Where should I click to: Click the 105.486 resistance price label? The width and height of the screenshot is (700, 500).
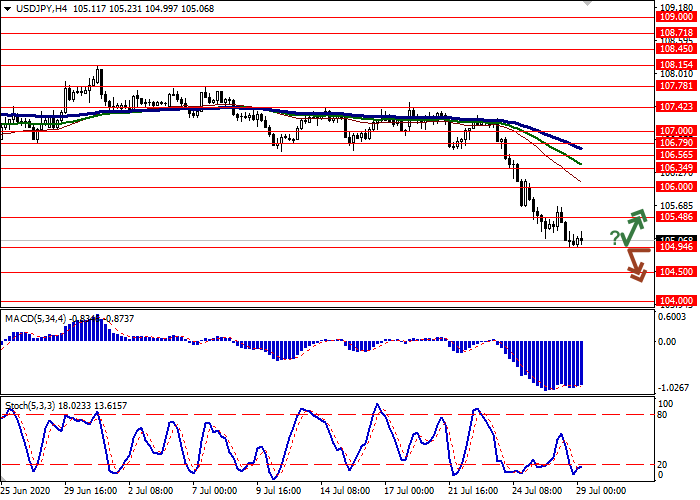tap(675, 217)
